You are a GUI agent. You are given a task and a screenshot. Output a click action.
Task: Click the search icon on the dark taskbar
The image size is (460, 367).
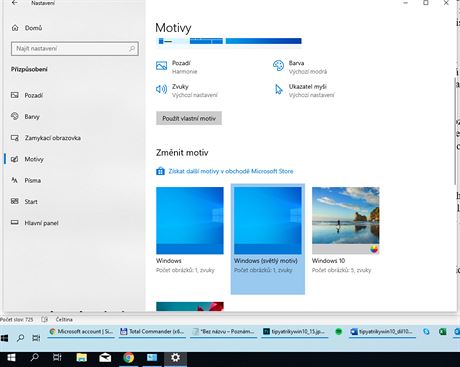coord(34,358)
